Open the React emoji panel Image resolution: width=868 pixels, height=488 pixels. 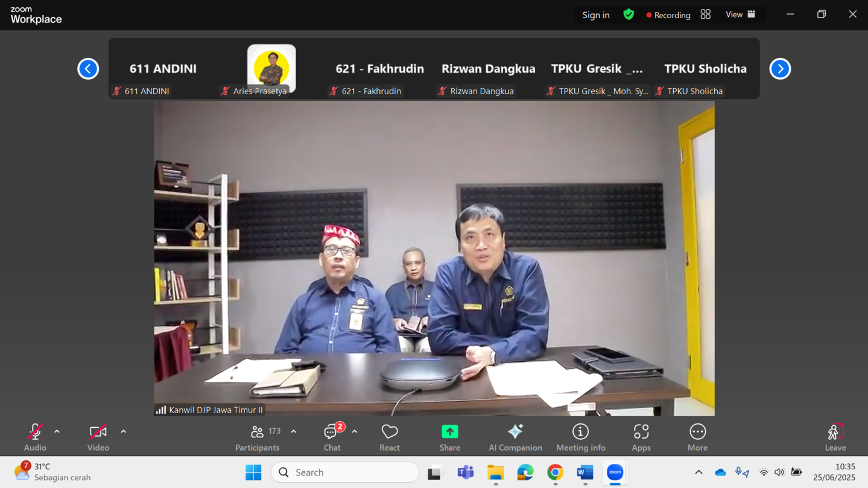pos(389,437)
